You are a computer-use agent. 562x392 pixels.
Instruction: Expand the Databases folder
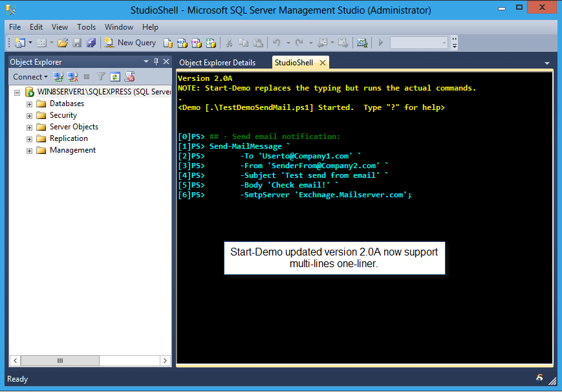29,104
